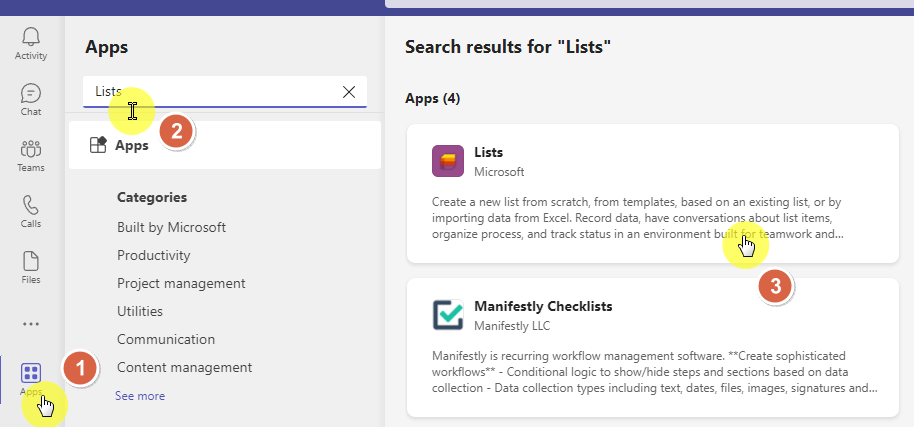Filter by Utilities category

click(140, 311)
